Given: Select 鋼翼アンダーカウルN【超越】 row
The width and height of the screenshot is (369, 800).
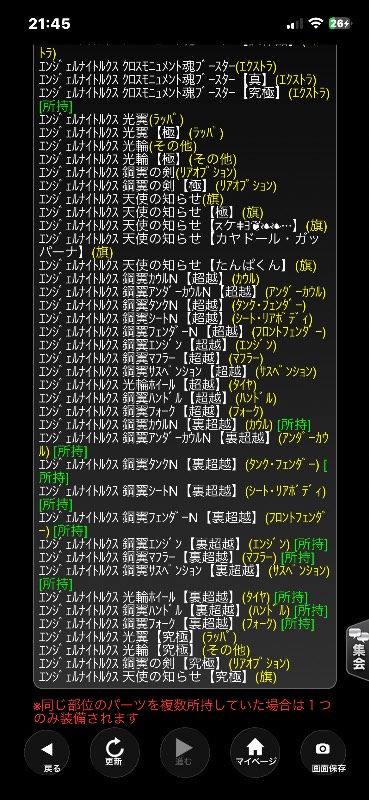Looking at the screenshot, I should 182,292.
